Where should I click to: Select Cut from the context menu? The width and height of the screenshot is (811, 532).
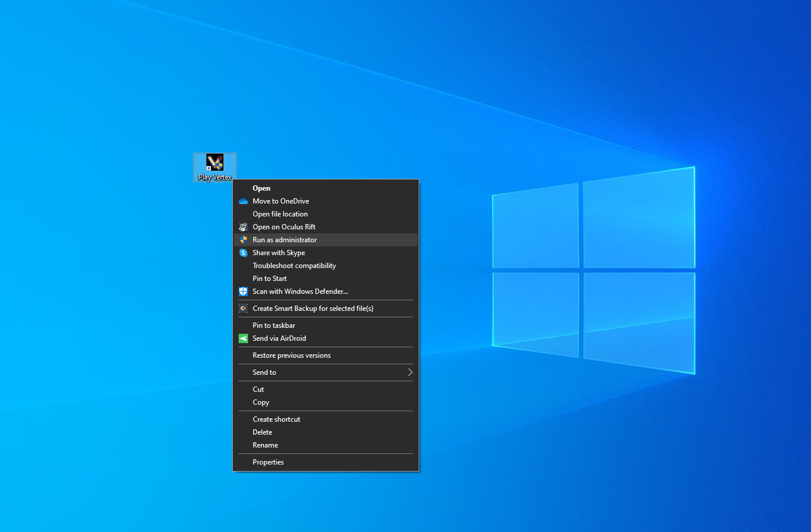click(x=259, y=389)
